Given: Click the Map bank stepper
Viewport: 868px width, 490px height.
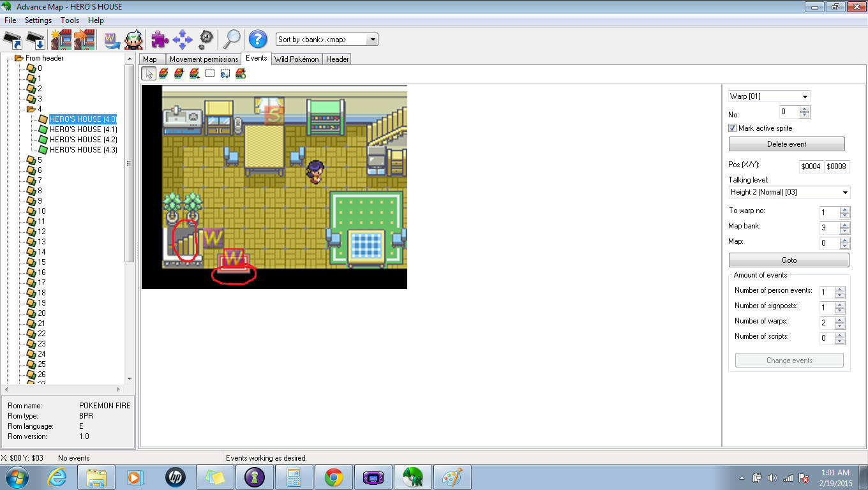Looking at the screenshot, I should [x=844, y=228].
